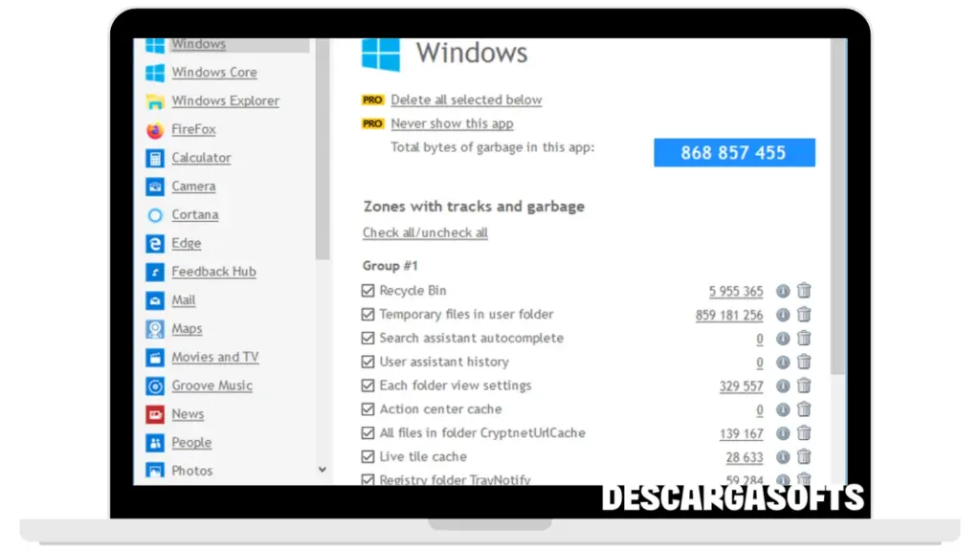The width and height of the screenshot is (980, 551).
Task: Open Live tile cache size 28 633
Action: pyautogui.click(x=745, y=457)
